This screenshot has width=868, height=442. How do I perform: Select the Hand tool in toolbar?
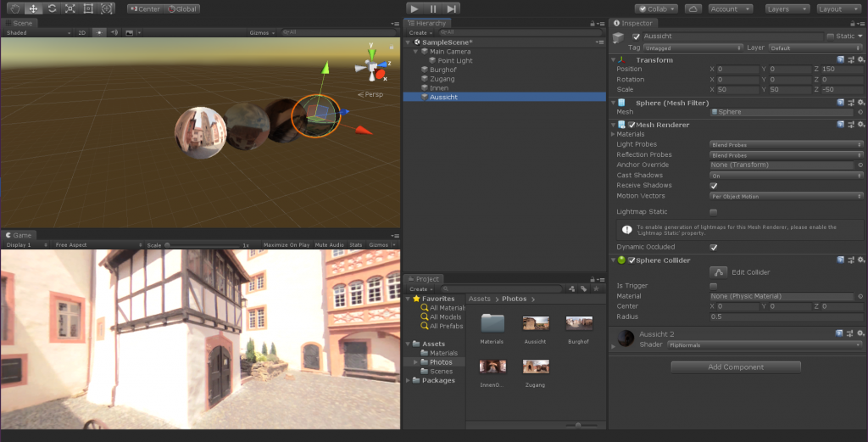tap(13, 8)
